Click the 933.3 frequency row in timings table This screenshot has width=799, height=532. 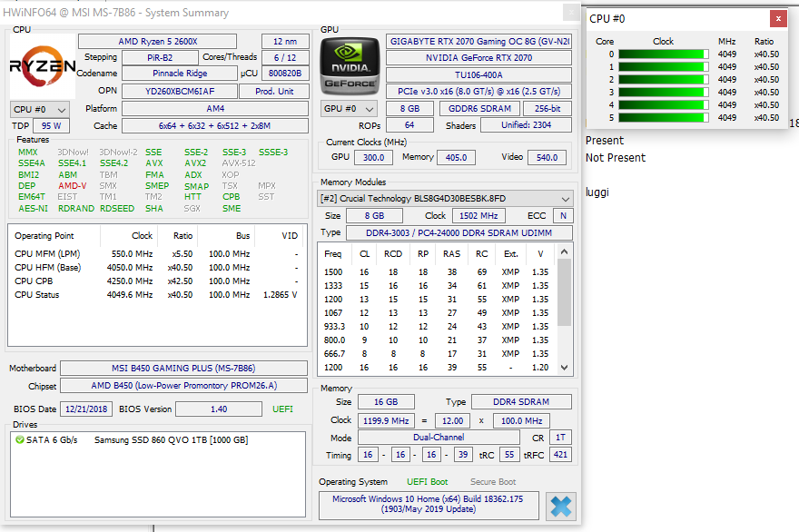tap(437, 327)
